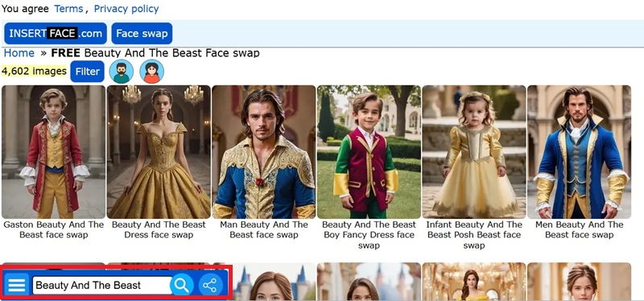The height and width of the screenshot is (301, 644).
Task: Open Man Beauty And The Beast image
Action: click(264, 152)
